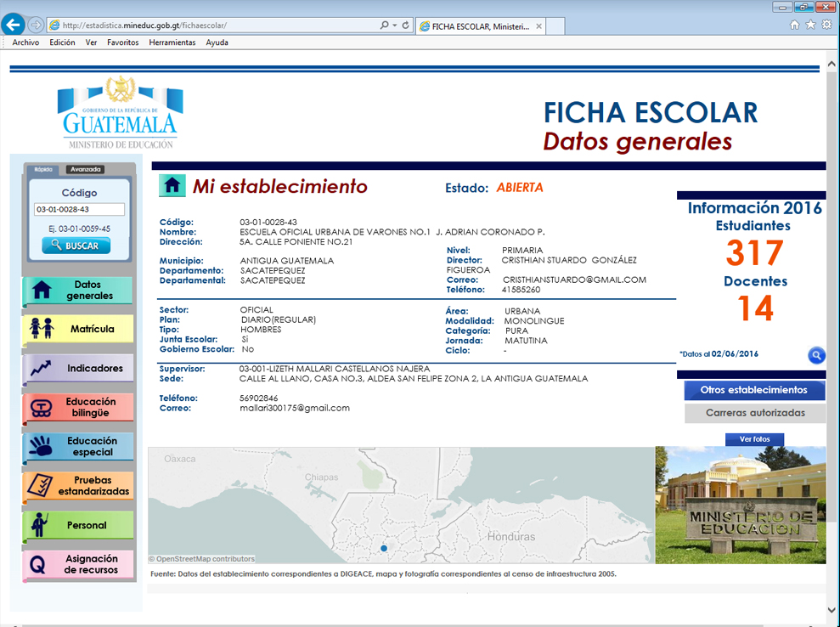The image size is (840, 627).
Task: Open the Asignación de recursos section
Action: (x=78, y=565)
